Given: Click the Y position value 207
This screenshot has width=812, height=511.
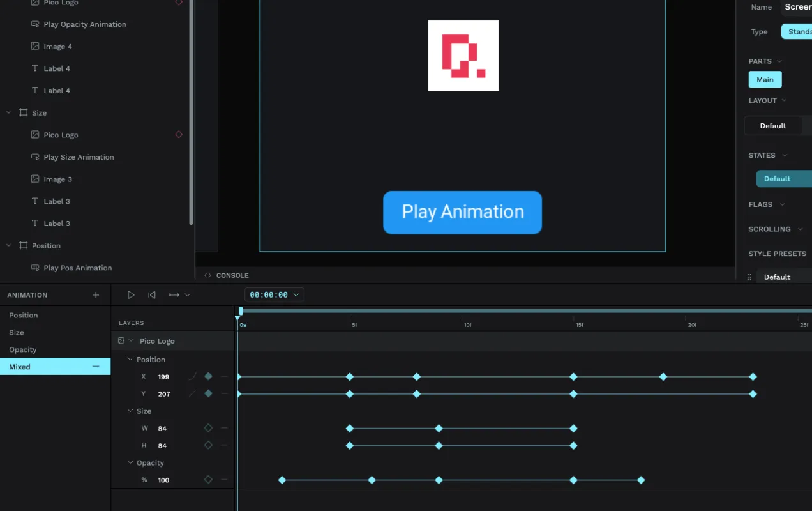Looking at the screenshot, I should [164, 394].
